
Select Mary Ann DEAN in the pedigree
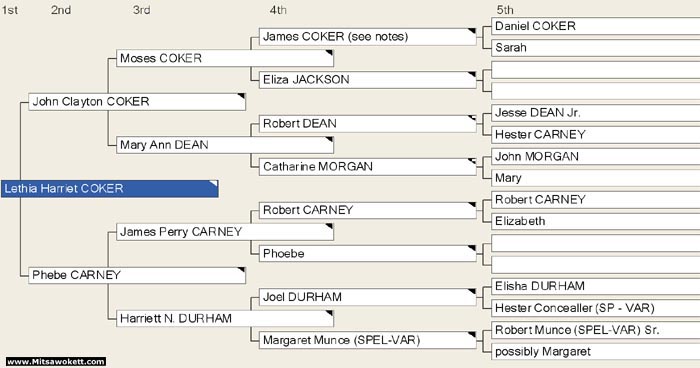[225, 145]
